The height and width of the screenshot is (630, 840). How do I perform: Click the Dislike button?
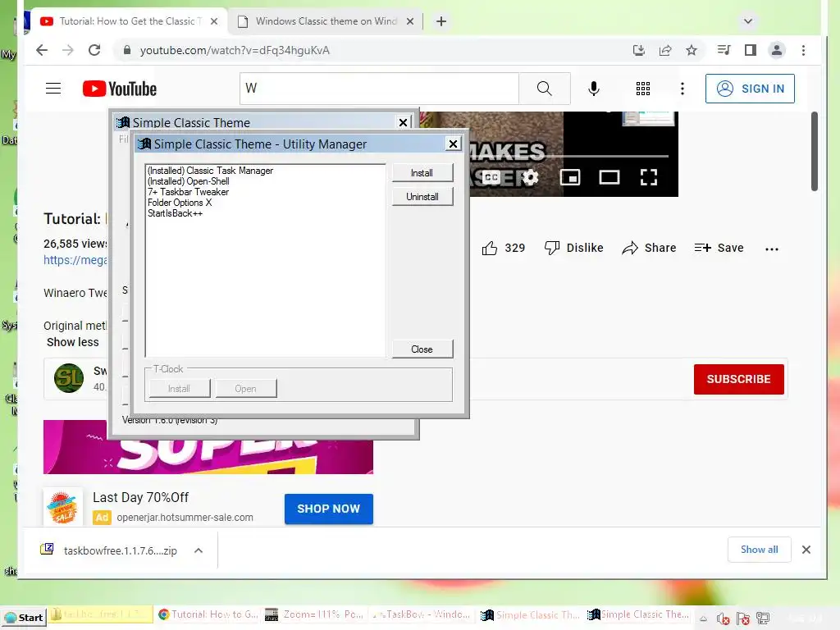[573, 248]
